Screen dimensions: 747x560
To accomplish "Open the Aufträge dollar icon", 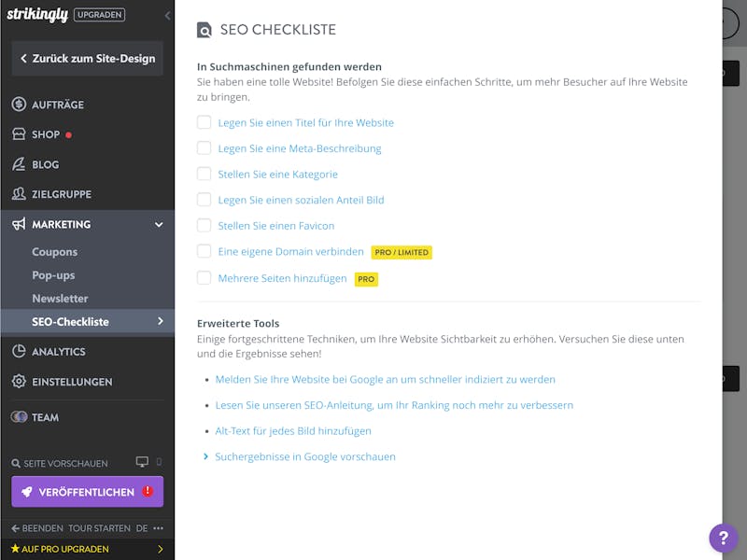I will [19, 104].
